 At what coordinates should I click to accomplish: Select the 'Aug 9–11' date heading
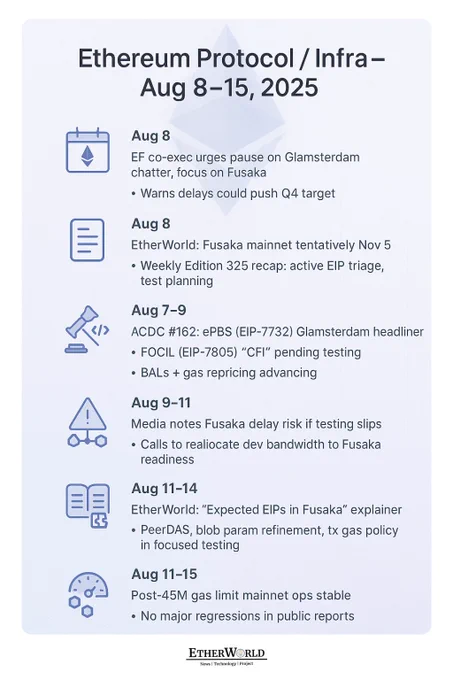pyautogui.click(x=161, y=402)
